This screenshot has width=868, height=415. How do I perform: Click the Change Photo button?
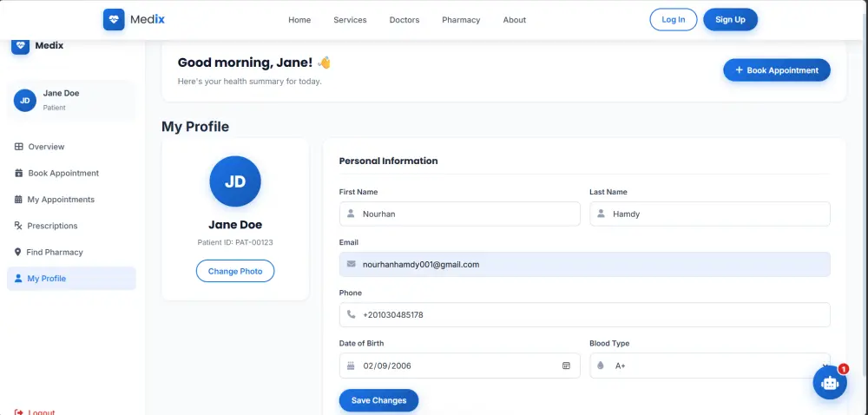(x=235, y=271)
